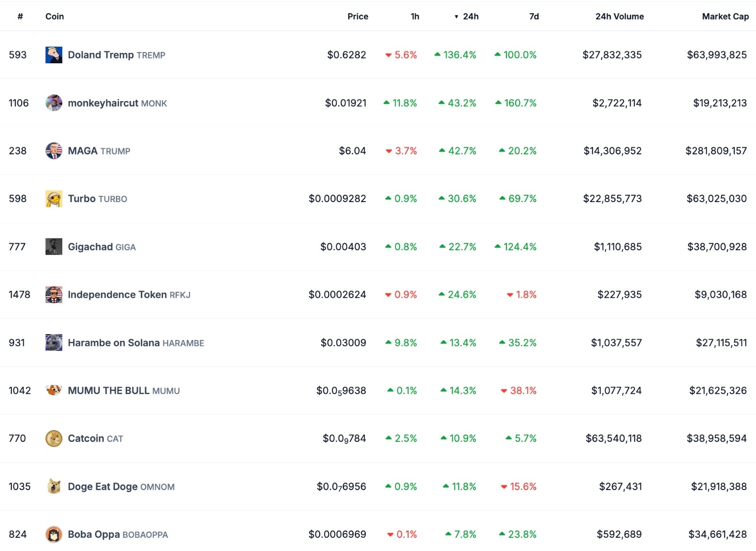Click the MUMU THE BULL icon
This screenshot has height=551, width=756.
pos(53,390)
